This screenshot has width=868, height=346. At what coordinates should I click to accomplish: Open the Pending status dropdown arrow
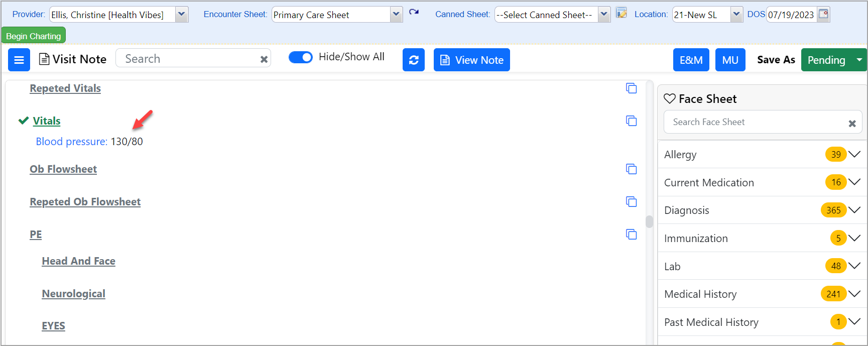point(859,60)
